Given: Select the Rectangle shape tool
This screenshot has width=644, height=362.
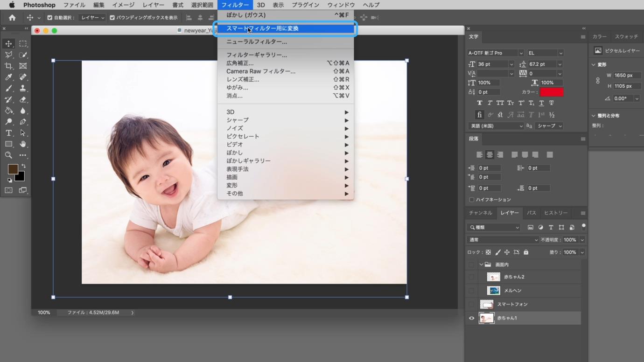Looking at the screenshot, I should coord(8,144).
